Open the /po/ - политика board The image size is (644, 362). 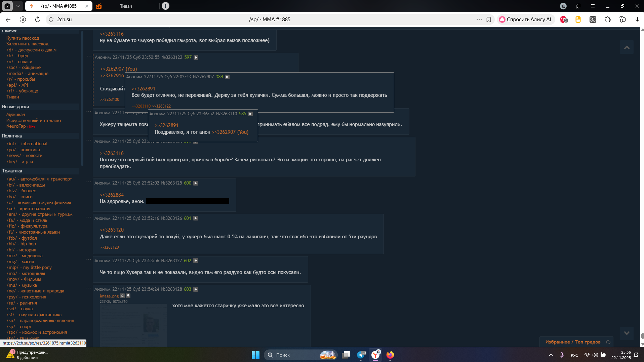(23, 150)
